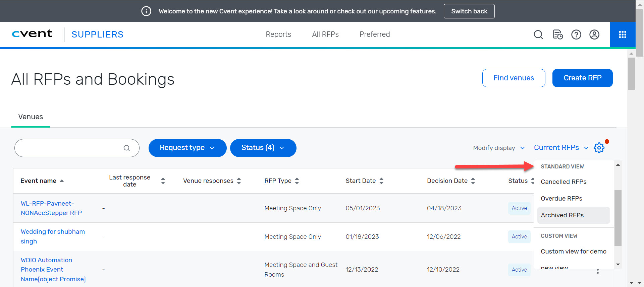The image size is (644, 287).
Task: Click start date 05/01/2023
Action: (x=363, y=208)
